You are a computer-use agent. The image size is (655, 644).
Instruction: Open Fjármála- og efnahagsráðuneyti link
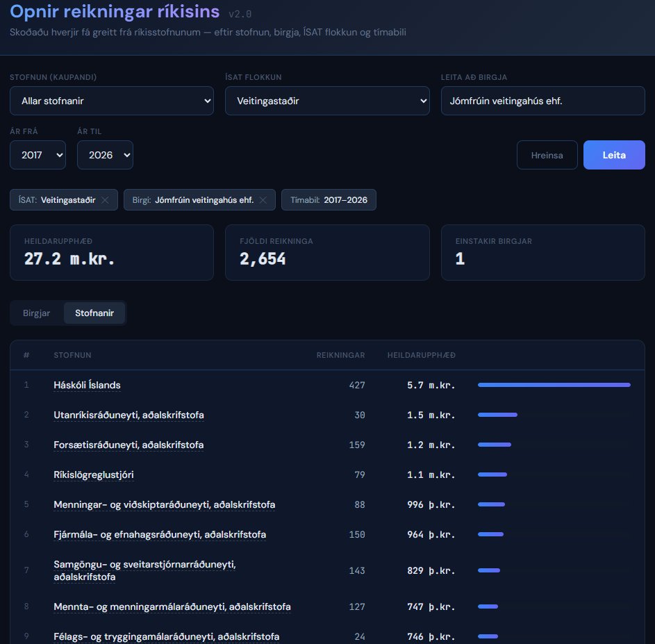160,534
